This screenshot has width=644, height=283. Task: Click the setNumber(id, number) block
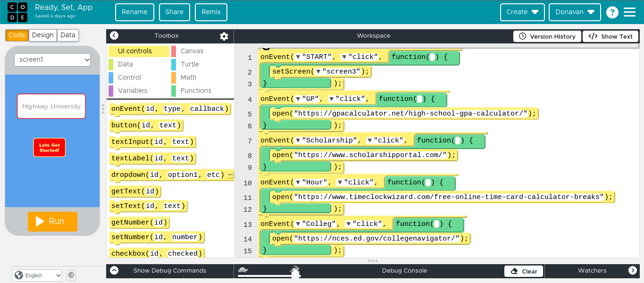click(157, 237)
